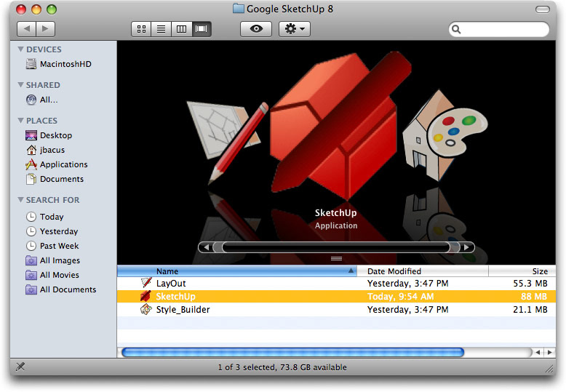
Task: Go back with the left arrow button
Action: pos(27,29)
